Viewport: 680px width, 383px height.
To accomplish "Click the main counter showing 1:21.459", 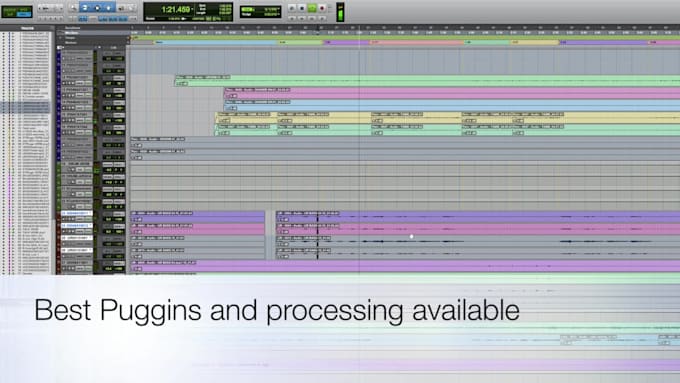I will tap(176, 9).
